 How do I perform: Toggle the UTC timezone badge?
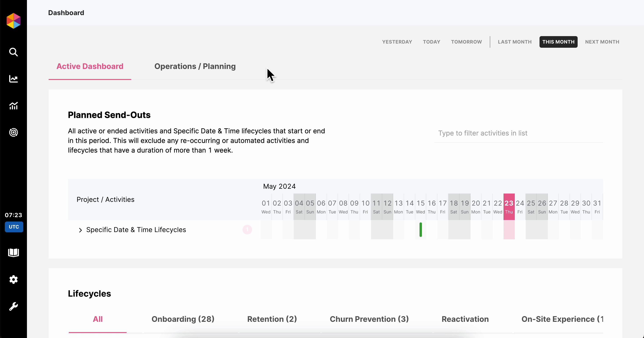click(14, 227)
